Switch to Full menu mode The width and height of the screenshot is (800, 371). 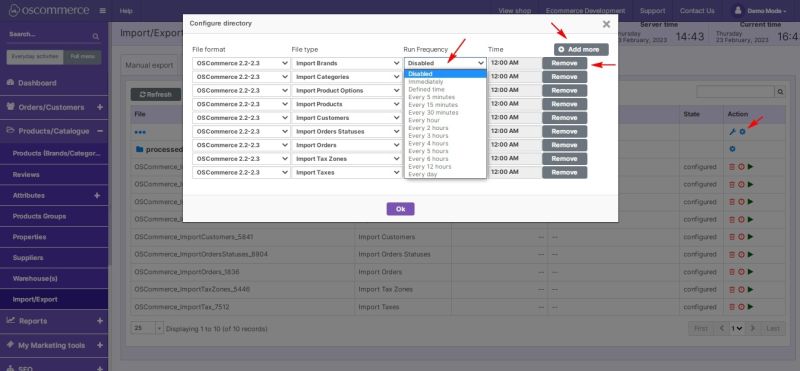pos(82,57)
